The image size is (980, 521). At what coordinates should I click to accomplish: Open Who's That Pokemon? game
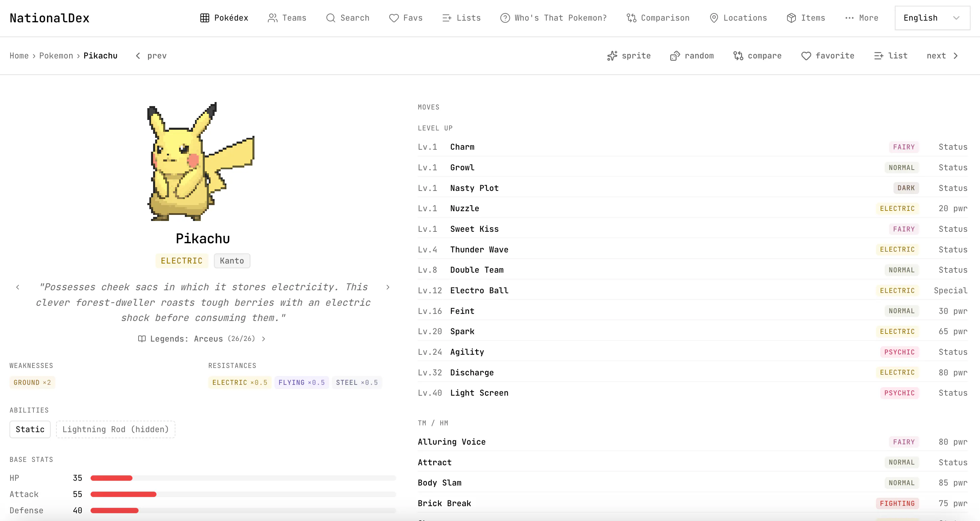pyautogui.click(x=554, y=18)
